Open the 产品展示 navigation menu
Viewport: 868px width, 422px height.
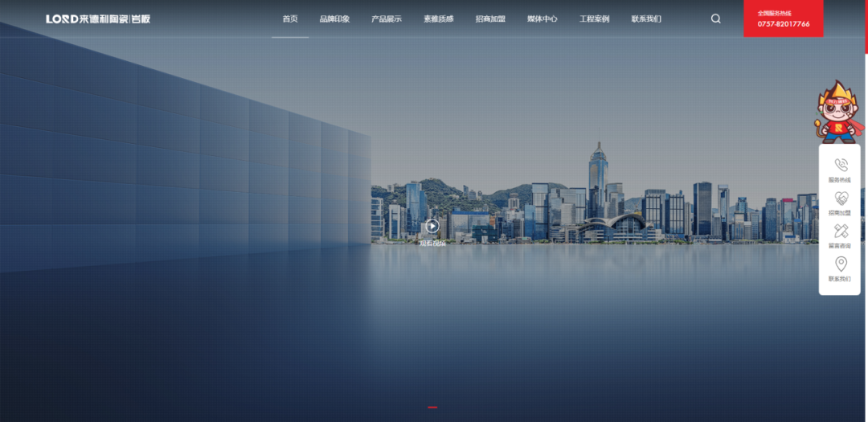387,18
